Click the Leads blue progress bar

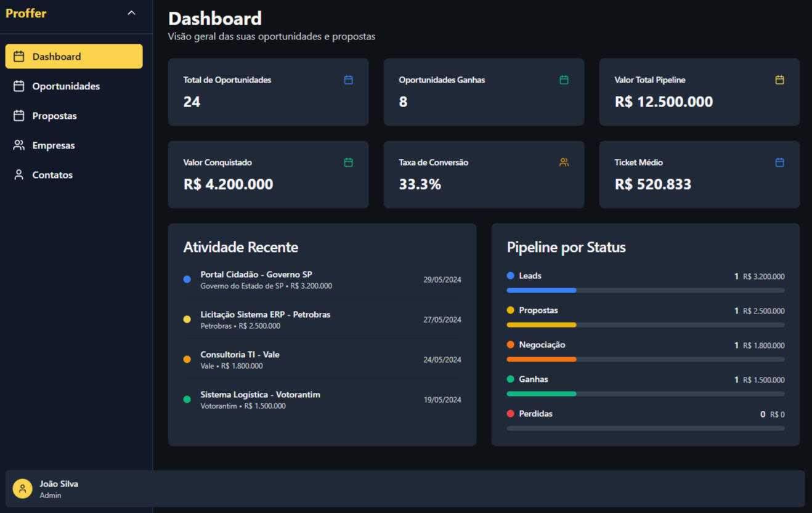point(541,290)
